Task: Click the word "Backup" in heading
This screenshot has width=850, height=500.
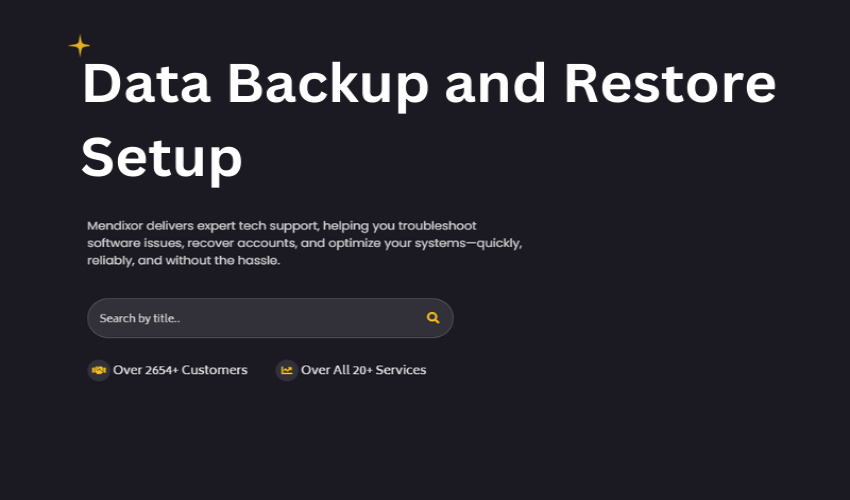Action: pyautogui.click(x=328, y=85)
